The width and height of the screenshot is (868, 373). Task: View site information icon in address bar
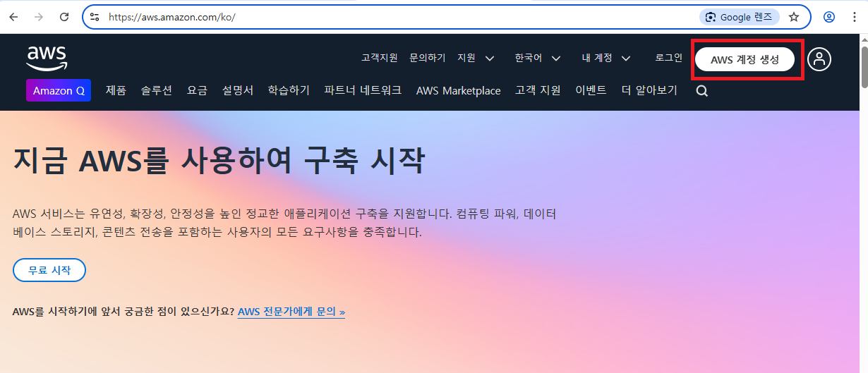click(95, 17)
